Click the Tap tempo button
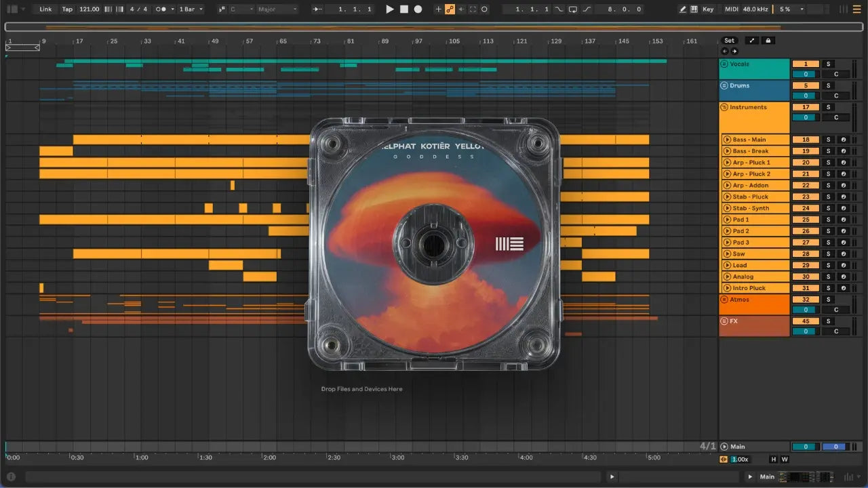868x488 pixels. pyautogui.click(x=67, y=9)
